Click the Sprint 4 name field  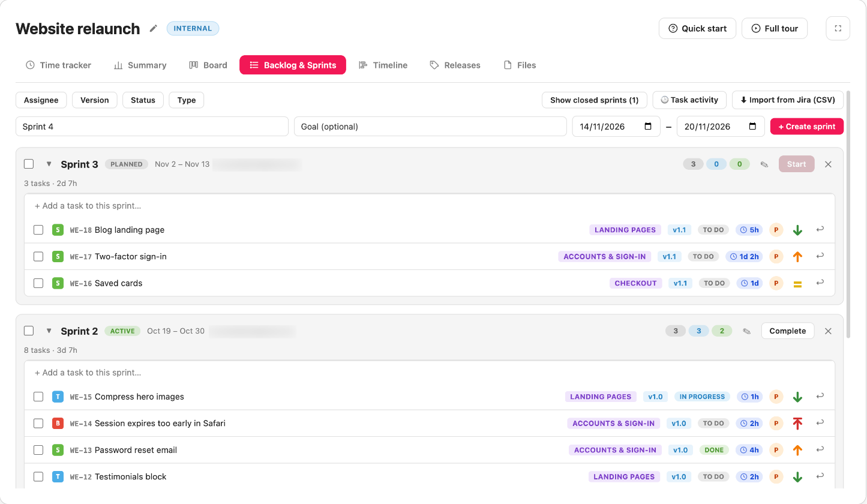tap(152, 127)
